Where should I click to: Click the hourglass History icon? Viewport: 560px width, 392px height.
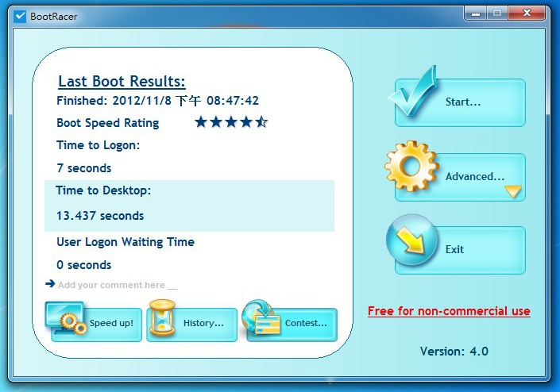coord(163,318)
